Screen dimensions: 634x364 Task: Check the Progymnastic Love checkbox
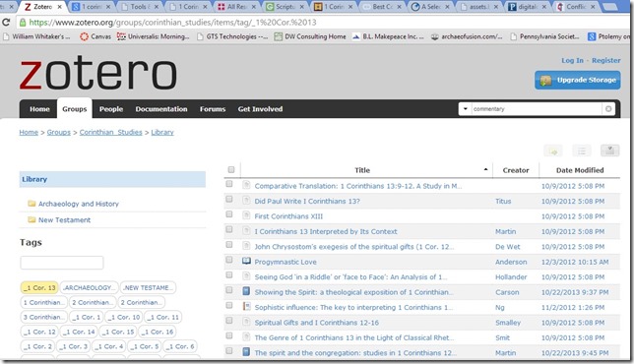click(x=229, y=260)
